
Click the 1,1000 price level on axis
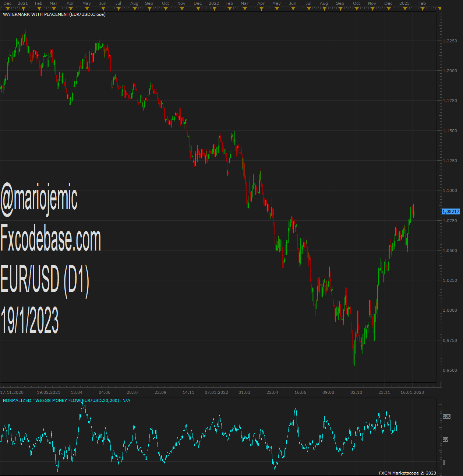(x=450, y=190)
